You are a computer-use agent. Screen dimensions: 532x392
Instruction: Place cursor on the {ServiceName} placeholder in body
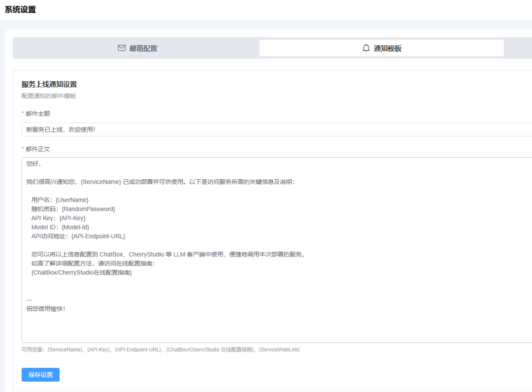[100, 182]
